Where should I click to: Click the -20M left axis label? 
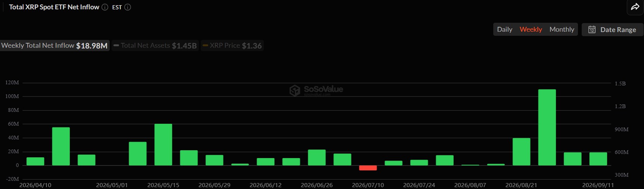pos(12,179)
